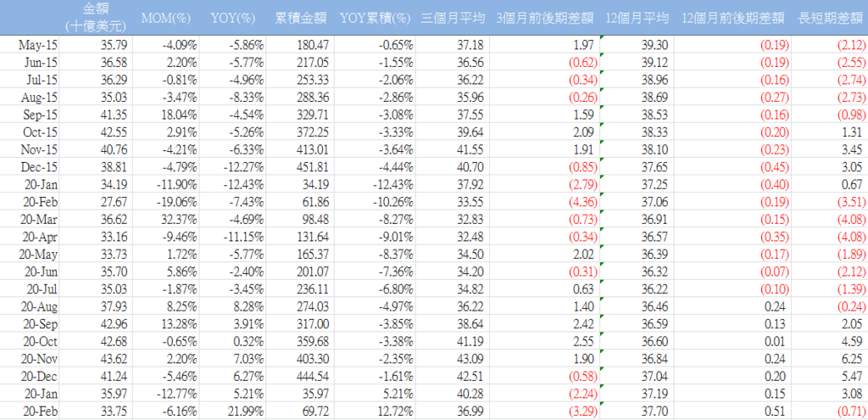Click the amount cell 27.67

pyautogui.click(x=114, y=202)
